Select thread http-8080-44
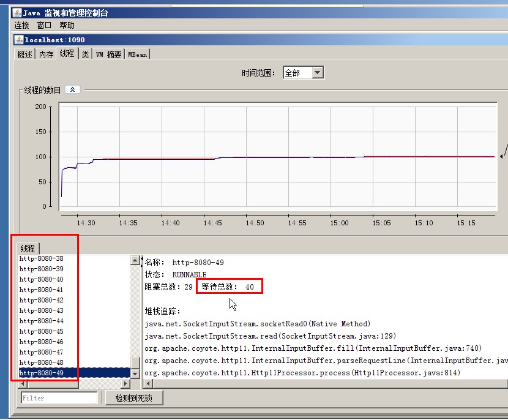 point(75,321)
